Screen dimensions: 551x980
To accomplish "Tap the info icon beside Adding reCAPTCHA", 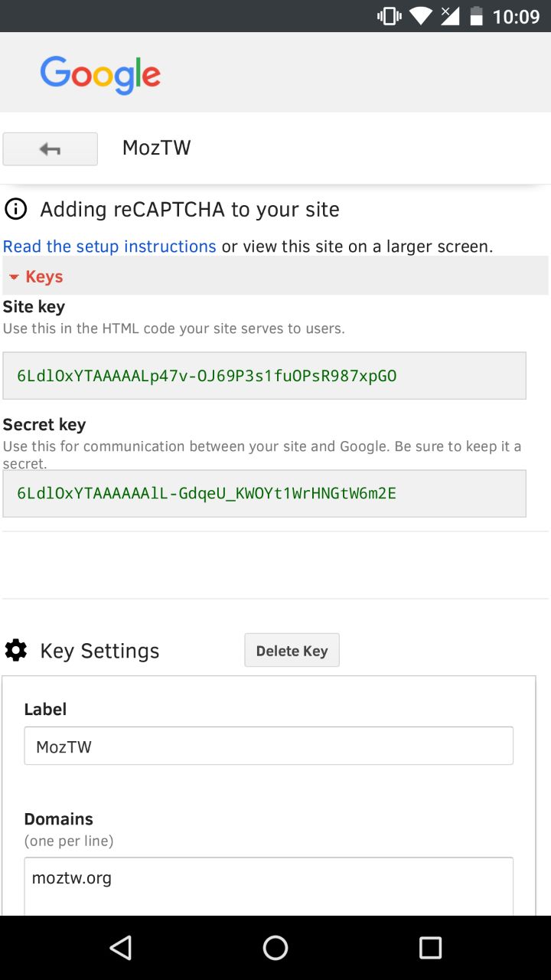I will click(15, 209).
